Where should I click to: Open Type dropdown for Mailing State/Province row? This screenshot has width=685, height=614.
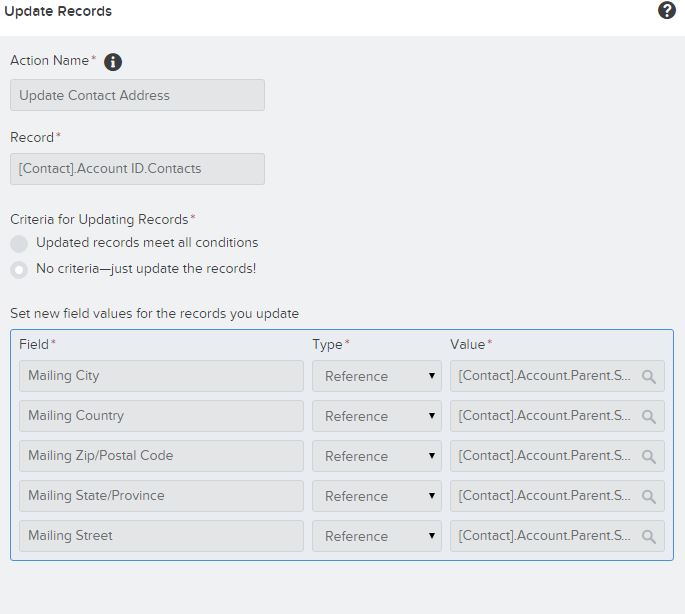tap(376, 496)
